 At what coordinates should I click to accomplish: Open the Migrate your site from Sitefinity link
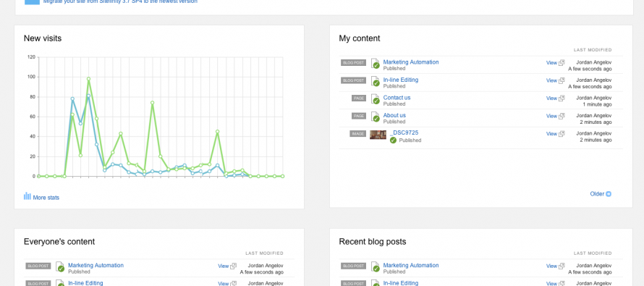click(x=120, y=1)
